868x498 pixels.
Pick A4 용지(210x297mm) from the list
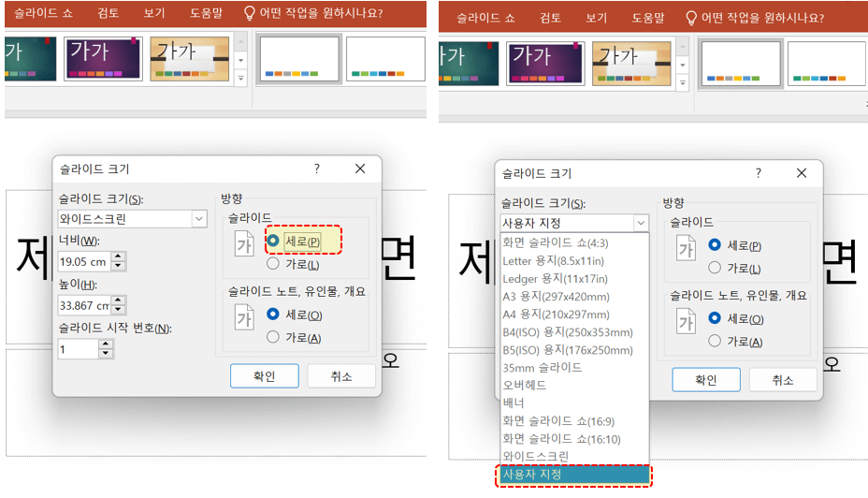[x=574, y=315]
